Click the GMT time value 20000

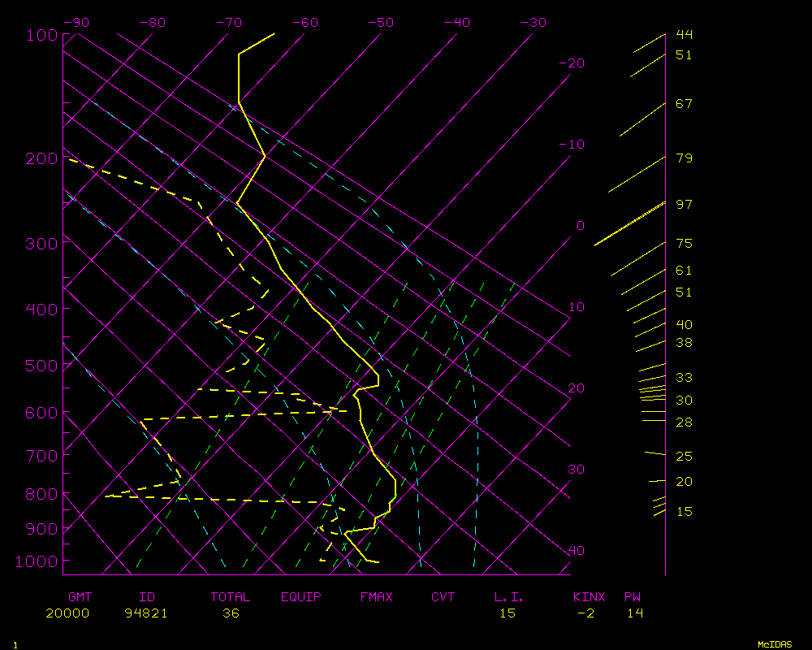[x=67, y=613]
